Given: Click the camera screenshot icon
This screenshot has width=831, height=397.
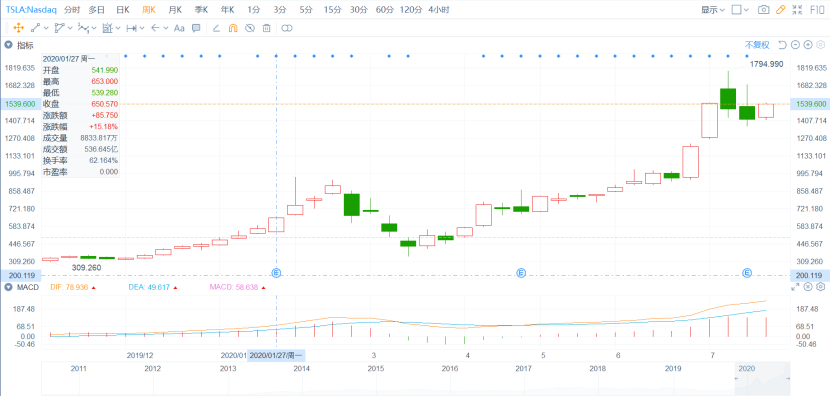Looking at the screenshot, I should tap(763, 10).
